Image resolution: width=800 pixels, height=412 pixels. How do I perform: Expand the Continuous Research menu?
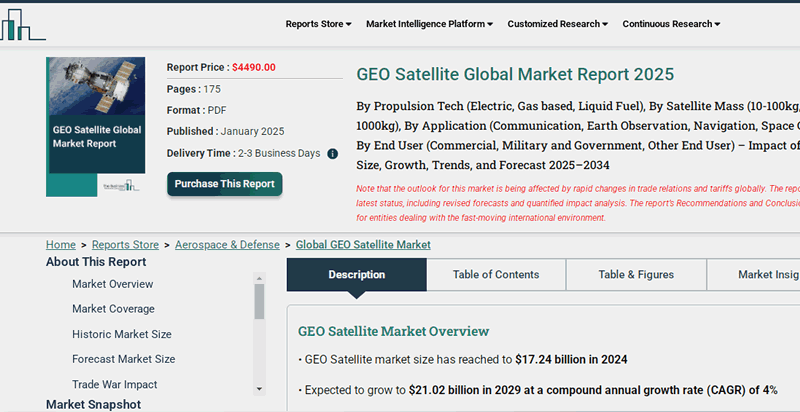pyautogui.click(x=671, y=24)
